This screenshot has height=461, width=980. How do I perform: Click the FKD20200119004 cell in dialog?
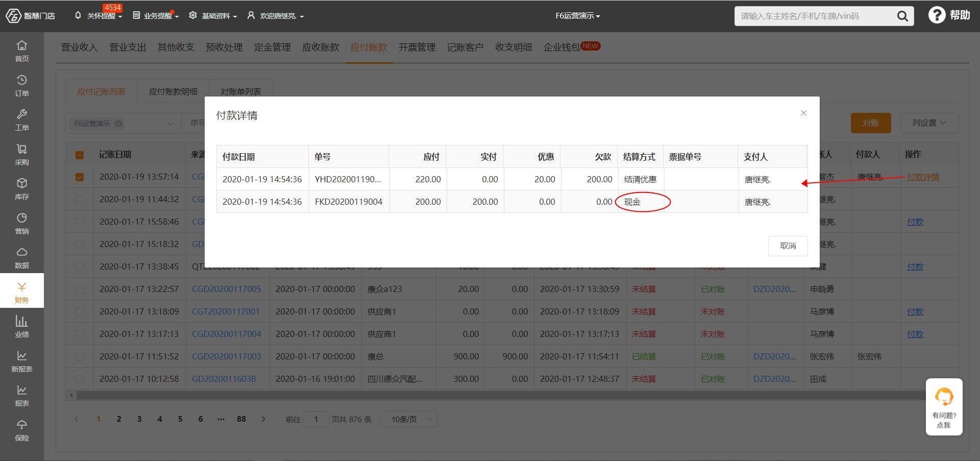(x=349, y=202)
